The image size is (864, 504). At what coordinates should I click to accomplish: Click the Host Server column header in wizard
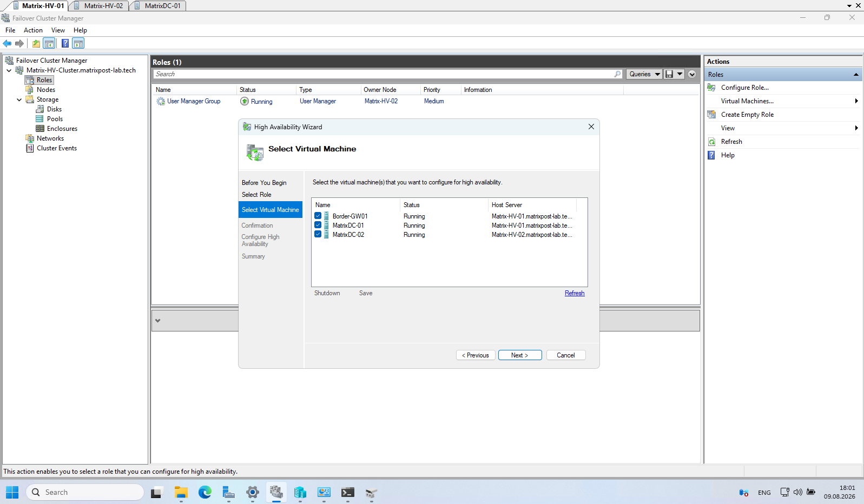(532, 205)
